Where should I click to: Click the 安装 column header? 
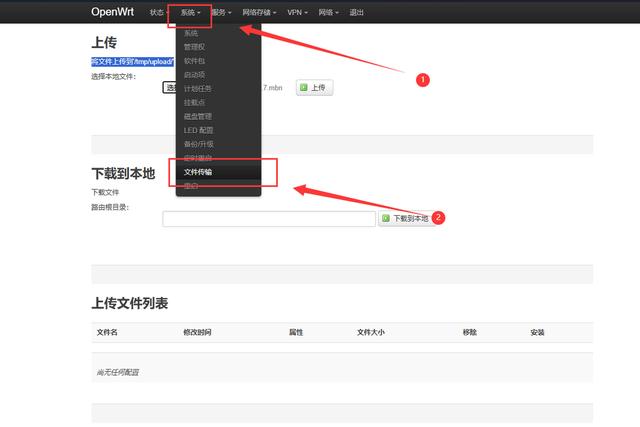click(x=538, y=332)
